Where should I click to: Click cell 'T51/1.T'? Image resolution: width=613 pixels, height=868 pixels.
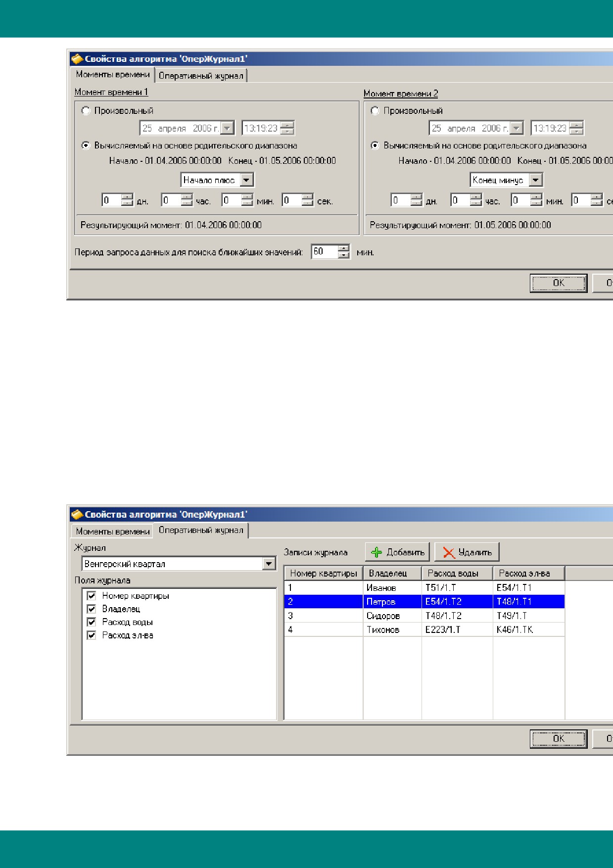coord(457,588)
